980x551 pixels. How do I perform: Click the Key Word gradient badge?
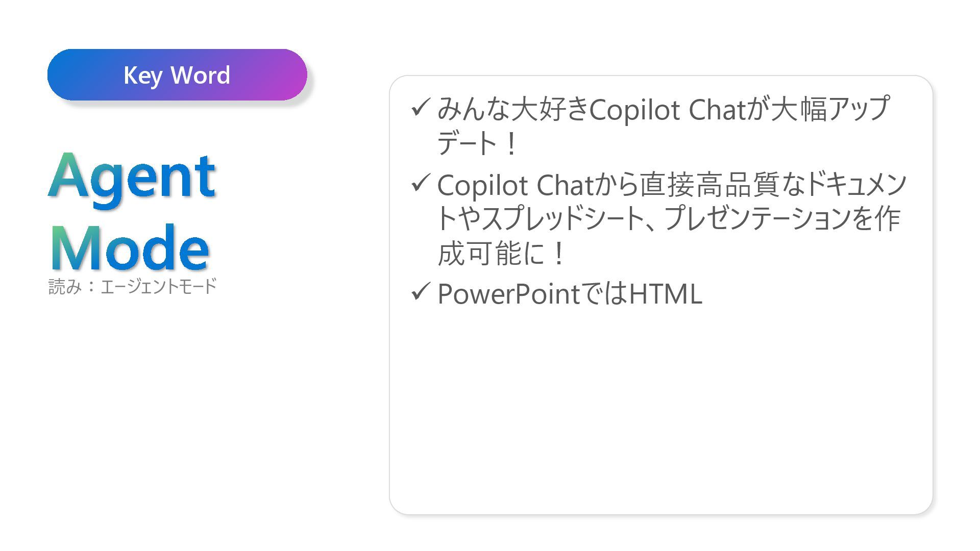pos(177,75)
